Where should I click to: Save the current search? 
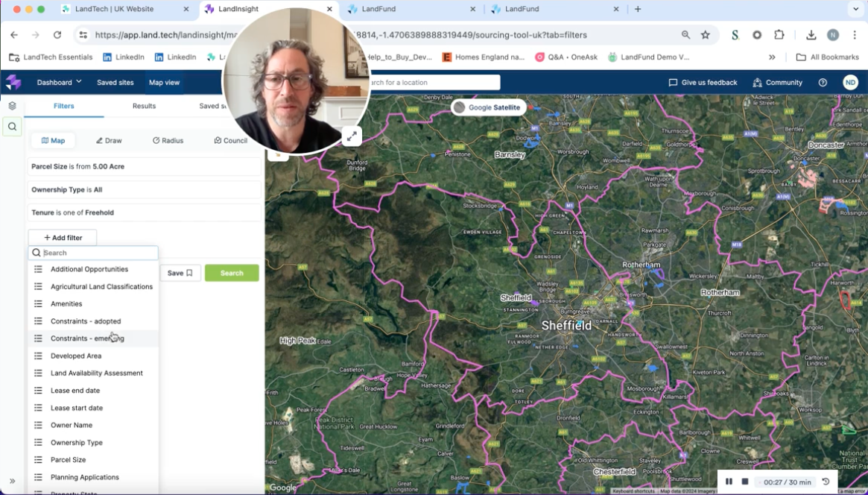[x=180, y=273]
